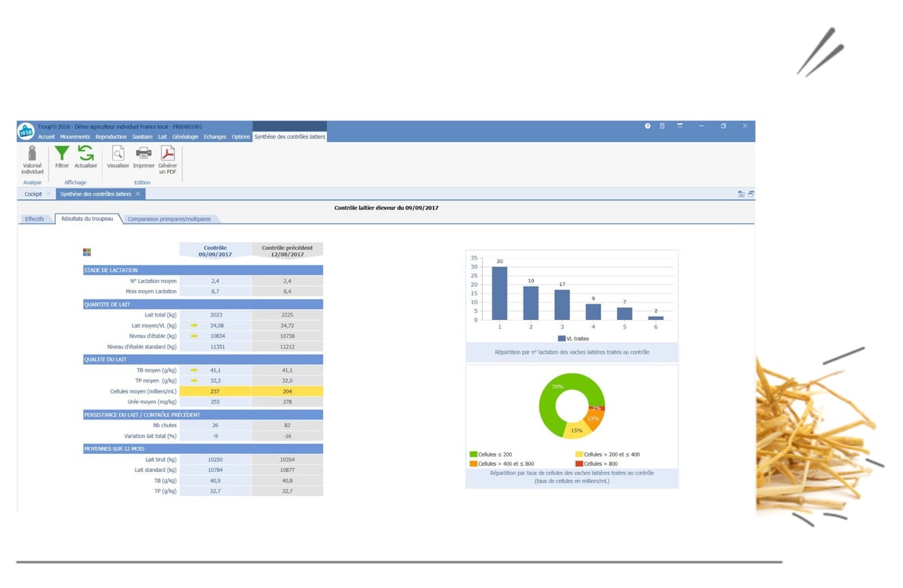Viewport: 903px width, 588px height.
Task: Switch to the Effectifs tab
Action: [x=34, y=219]
